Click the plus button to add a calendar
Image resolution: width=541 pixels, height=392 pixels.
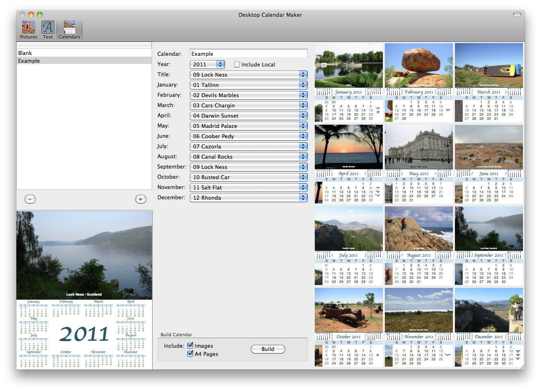pos(141,199)
